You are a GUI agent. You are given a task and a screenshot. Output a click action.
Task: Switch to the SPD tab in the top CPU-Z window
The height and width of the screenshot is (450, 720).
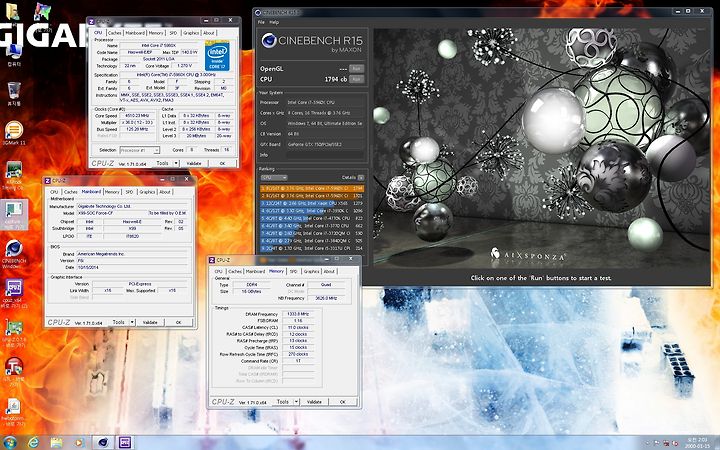coord(173,33)
